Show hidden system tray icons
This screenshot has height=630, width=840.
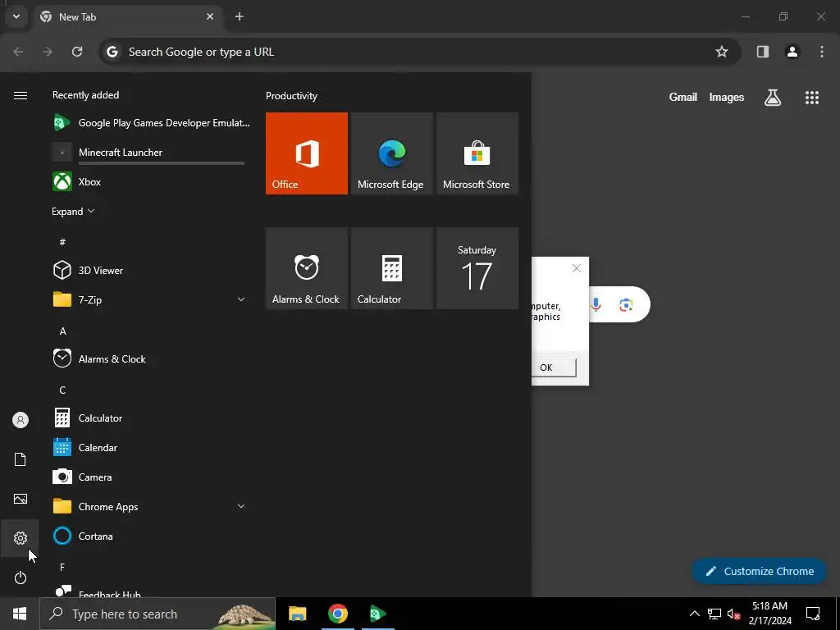[x=694, y=614]
